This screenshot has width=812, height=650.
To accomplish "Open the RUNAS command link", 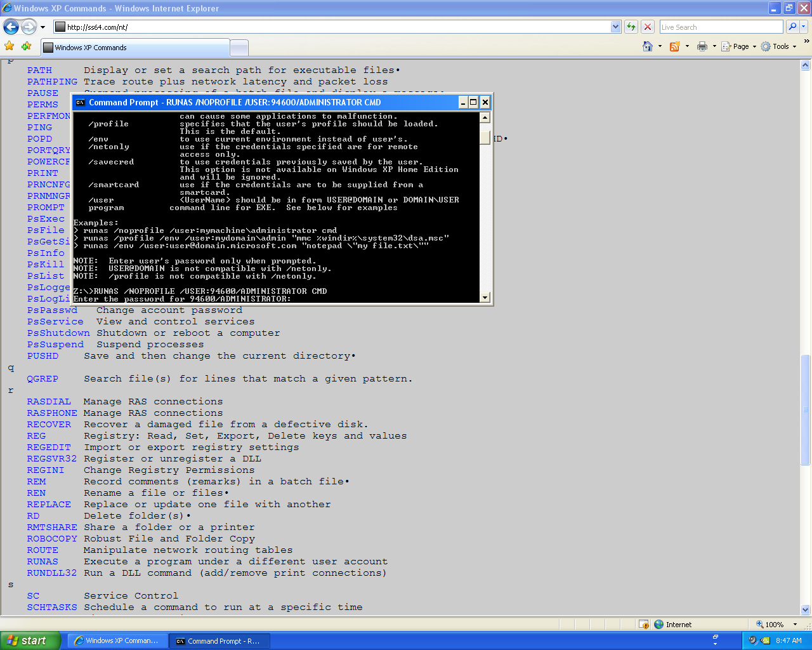I will click(43, 561).
